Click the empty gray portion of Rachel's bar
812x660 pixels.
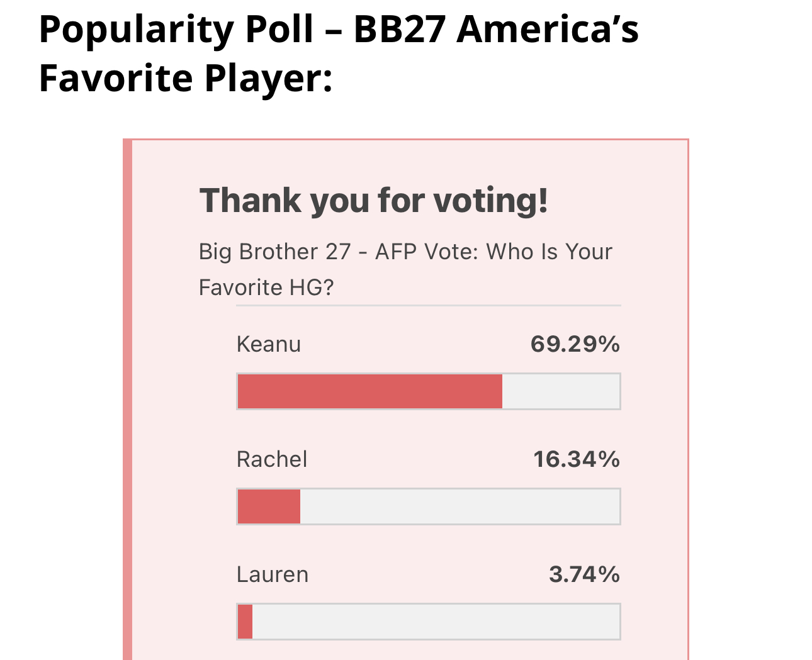coord(460,506)
